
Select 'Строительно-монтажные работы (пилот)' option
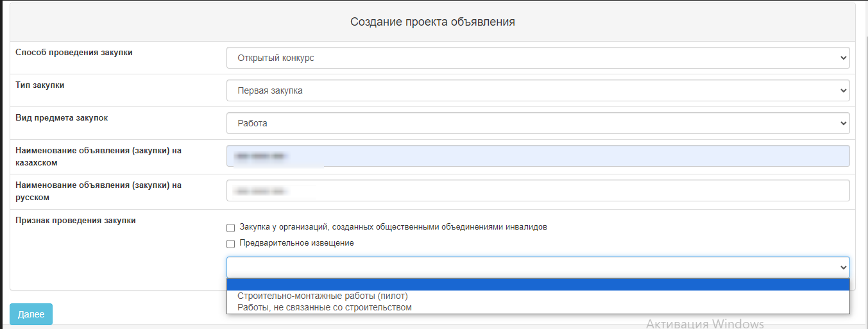point(323,296)
